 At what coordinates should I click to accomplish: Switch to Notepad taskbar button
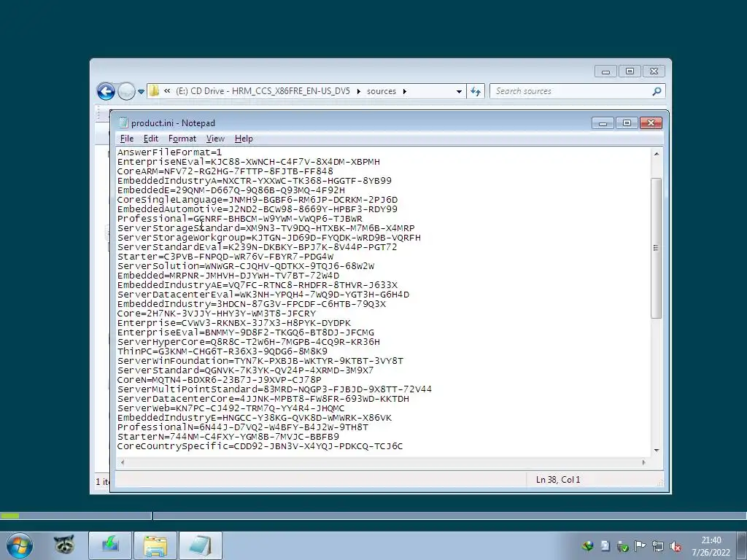coord(201,545)
